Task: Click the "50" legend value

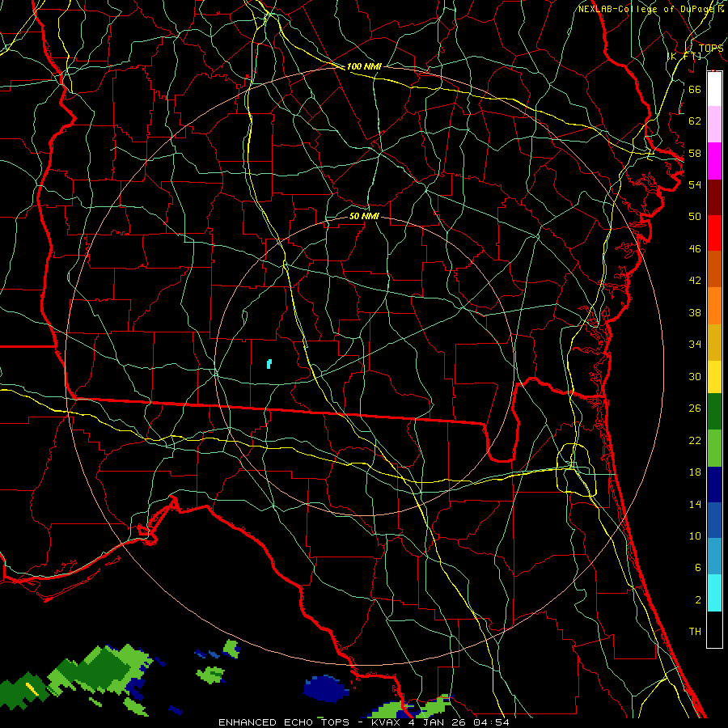Action: (695, 216)
